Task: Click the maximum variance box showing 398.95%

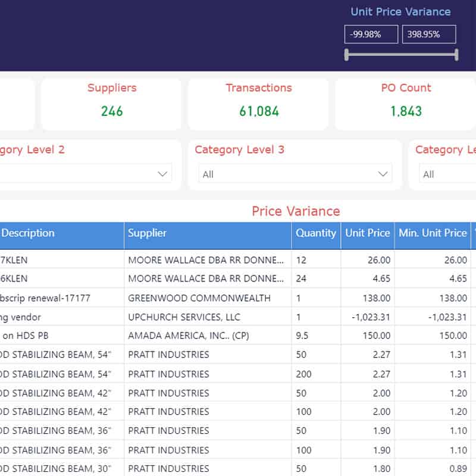Action: tap(429, 35)
